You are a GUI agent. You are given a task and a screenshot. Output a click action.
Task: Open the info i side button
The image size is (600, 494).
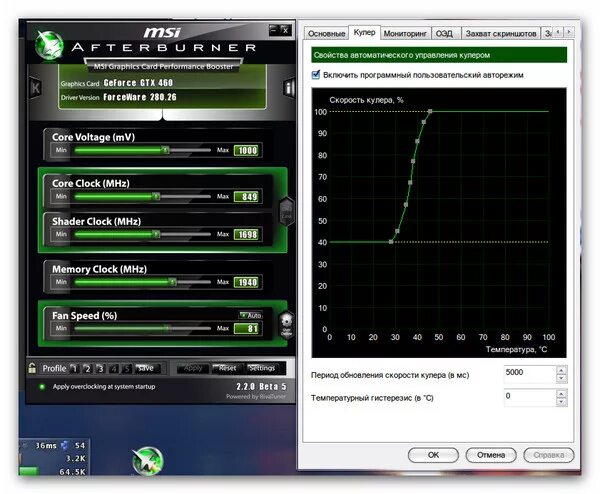pos(289,88)
